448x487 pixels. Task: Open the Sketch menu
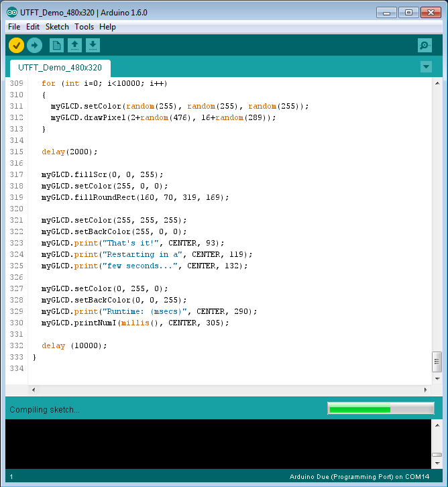[x=57, y=27]
